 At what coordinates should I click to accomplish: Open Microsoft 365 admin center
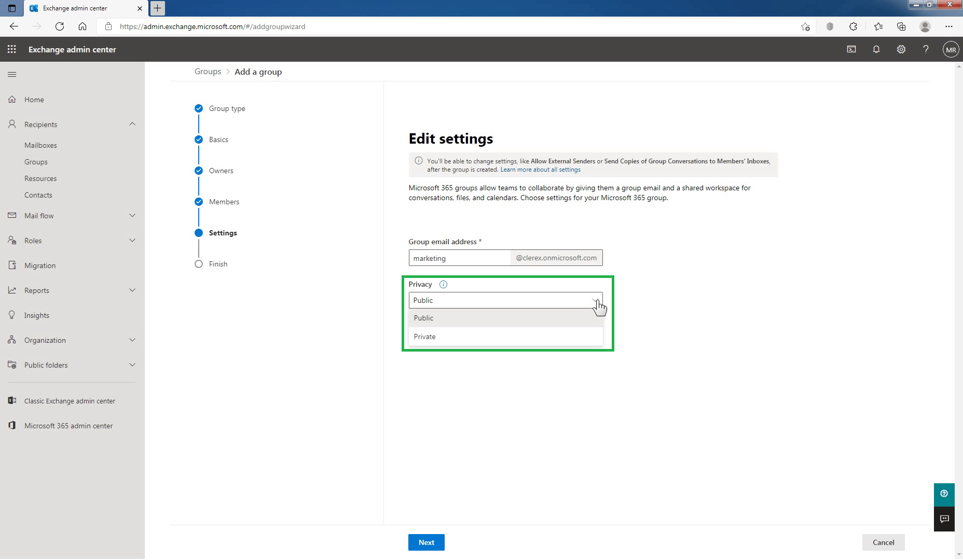pos(68,425)
